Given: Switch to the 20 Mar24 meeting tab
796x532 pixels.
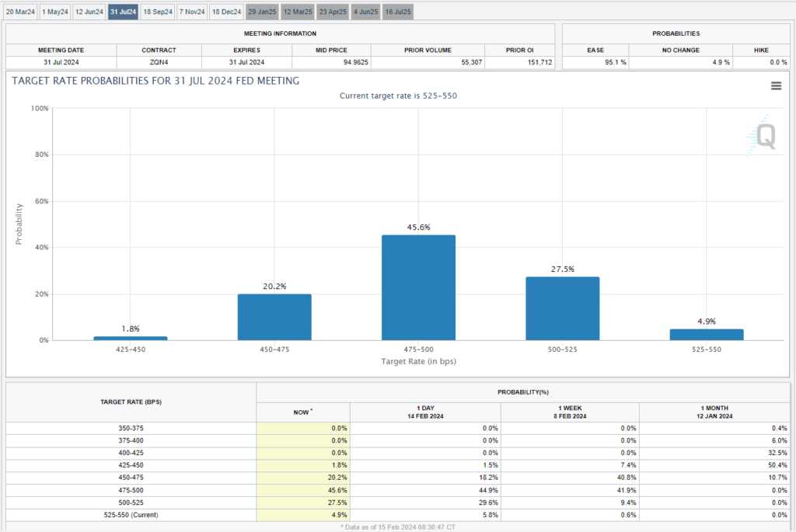Looking at the screenshot, I should [19, 12].
